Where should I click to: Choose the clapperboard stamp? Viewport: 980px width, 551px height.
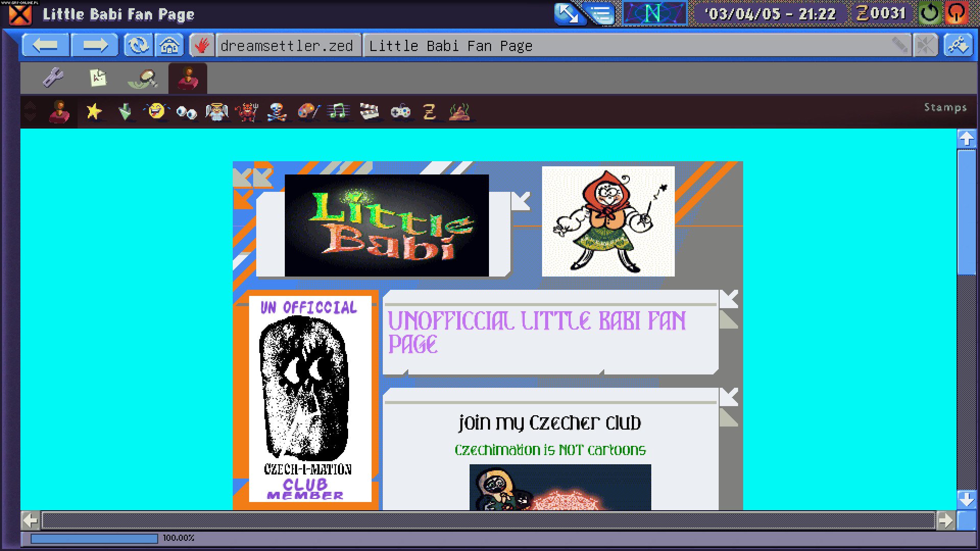[369, 111]
